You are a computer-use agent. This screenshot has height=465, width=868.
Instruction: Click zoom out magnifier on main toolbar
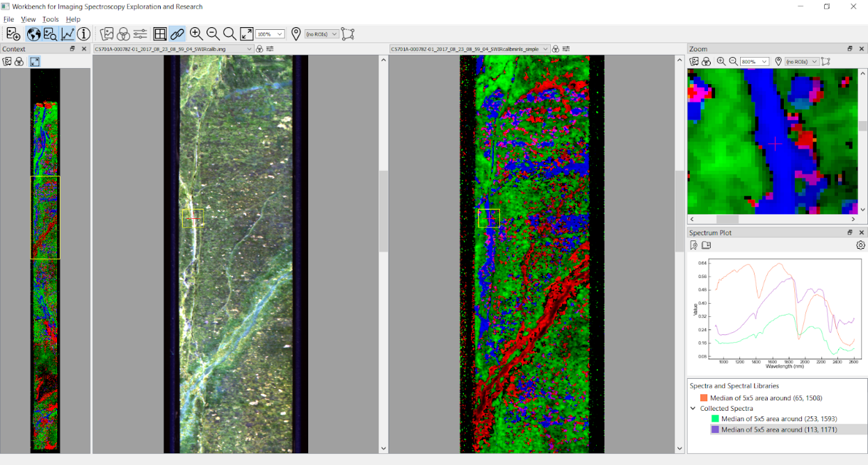coord(213,34)
